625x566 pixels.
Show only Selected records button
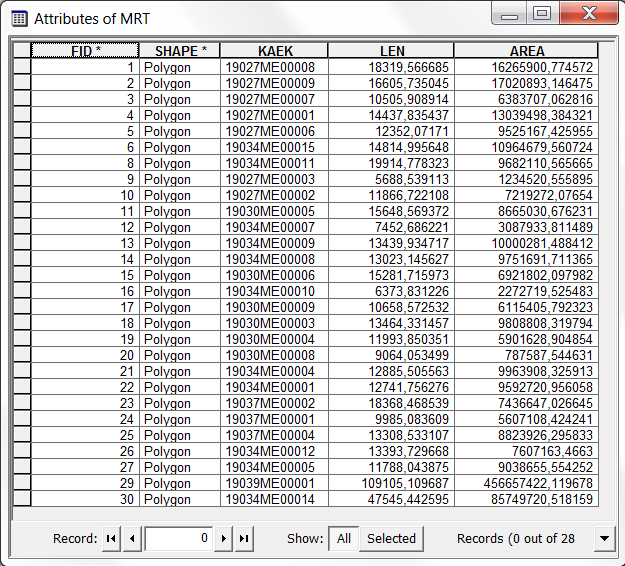click(x=391, y=538)
